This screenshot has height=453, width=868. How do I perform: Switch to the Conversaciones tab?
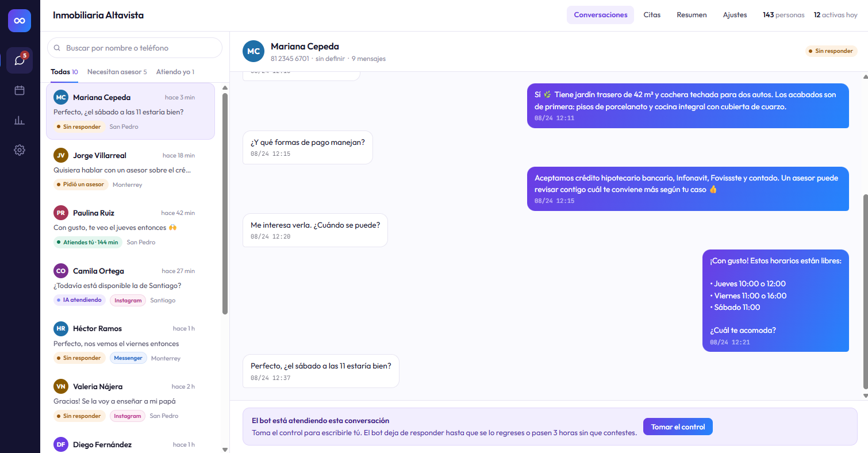click(x=600, y=15)
